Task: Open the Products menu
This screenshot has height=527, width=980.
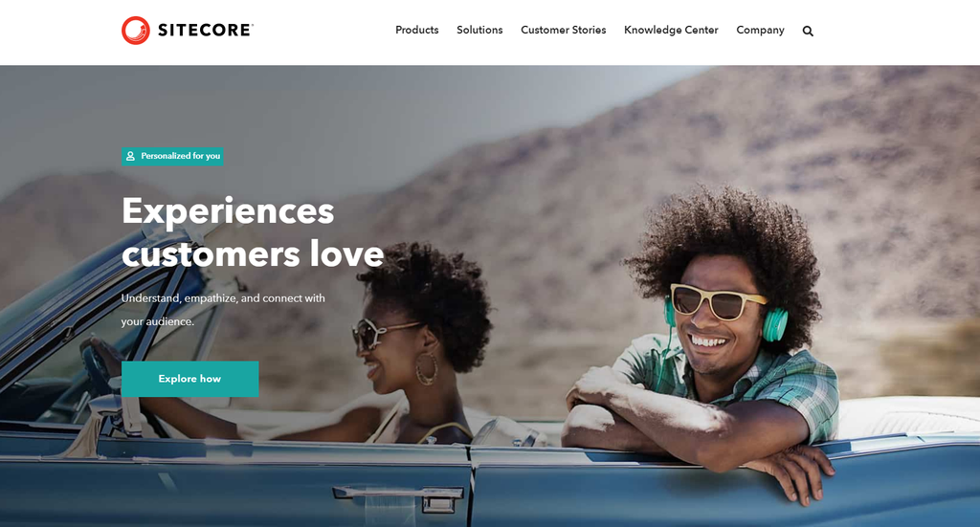Action: pyautogui.click(x=417, y=30)
